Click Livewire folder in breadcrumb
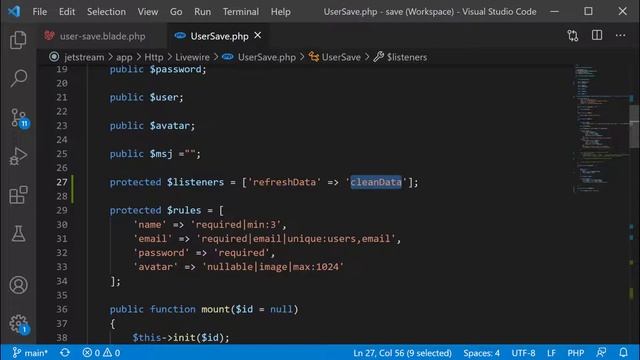 tap(192, 57)
